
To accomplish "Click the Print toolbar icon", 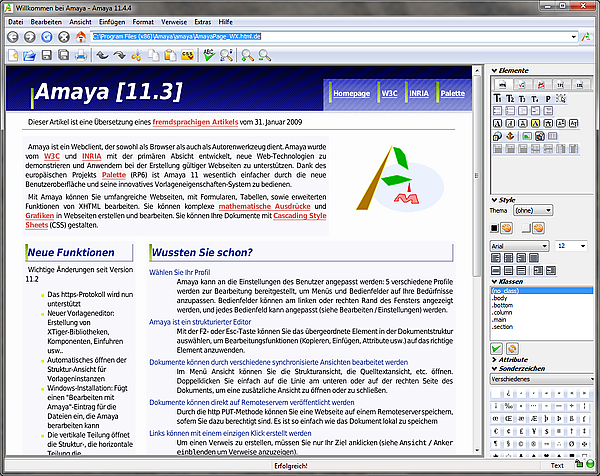I will coord(81,55).
